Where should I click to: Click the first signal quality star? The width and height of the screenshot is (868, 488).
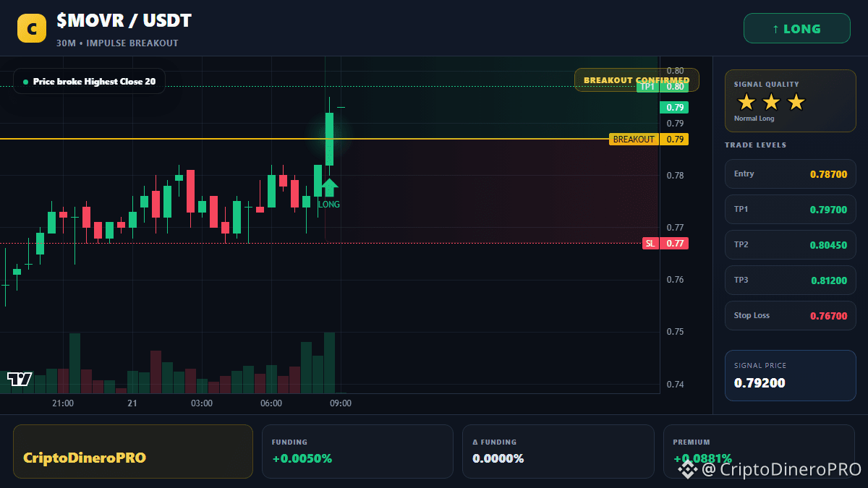(x=746, y=102)
